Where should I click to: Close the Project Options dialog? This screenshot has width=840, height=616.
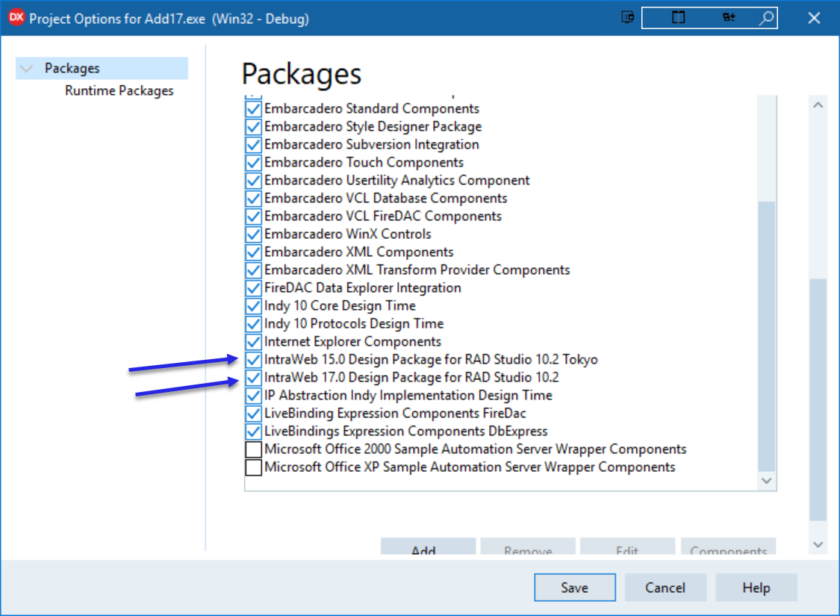pos(814,18)
